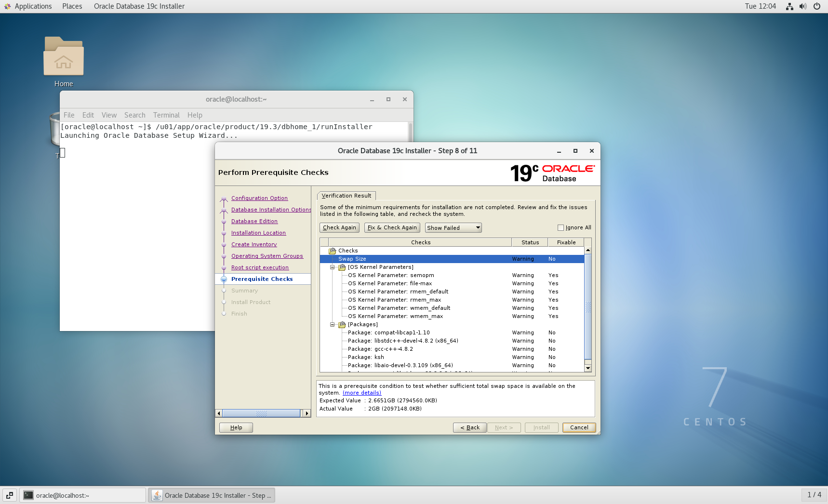Open the Places menu

pos(72,6)
